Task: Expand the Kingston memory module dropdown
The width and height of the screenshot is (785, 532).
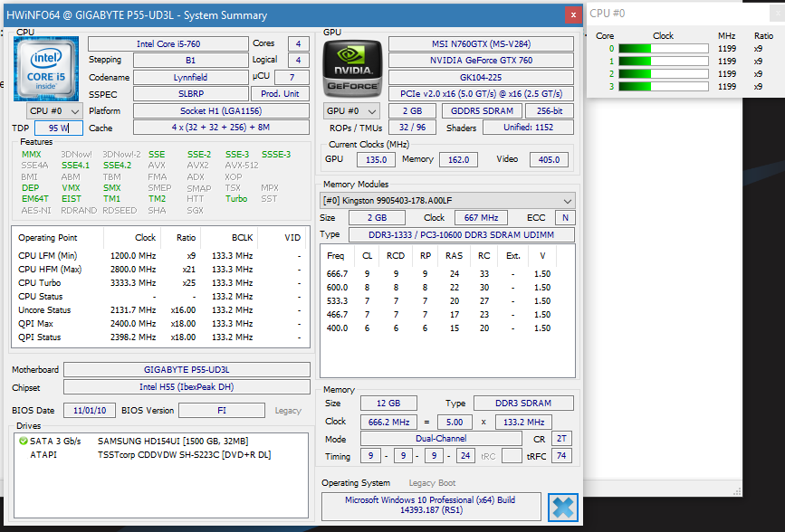Action: [448, 200]
